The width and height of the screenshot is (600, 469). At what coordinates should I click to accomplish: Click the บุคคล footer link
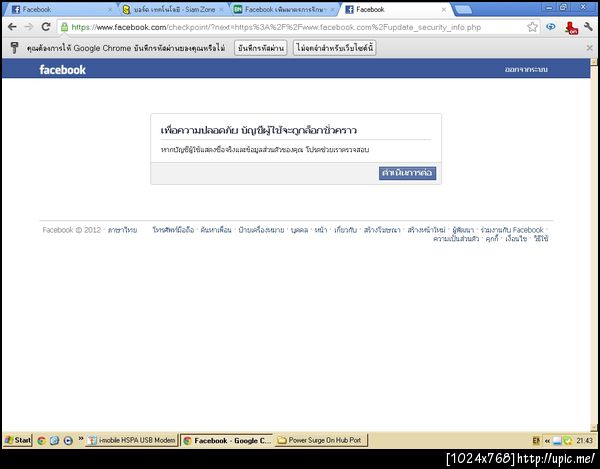(299, 230)
